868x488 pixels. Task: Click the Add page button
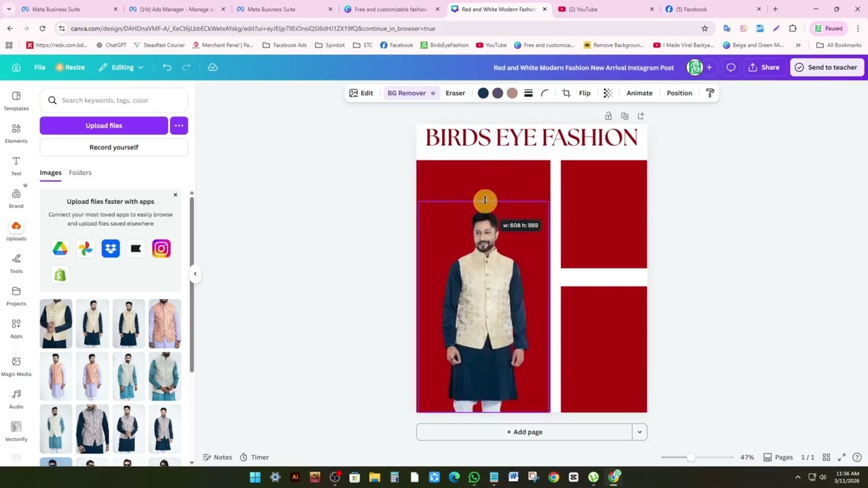(x=524, y=432)
